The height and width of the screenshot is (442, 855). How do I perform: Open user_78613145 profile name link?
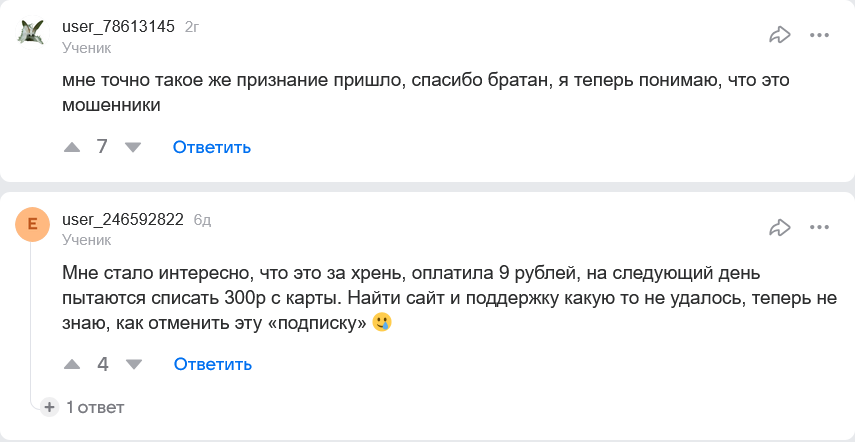118,27
